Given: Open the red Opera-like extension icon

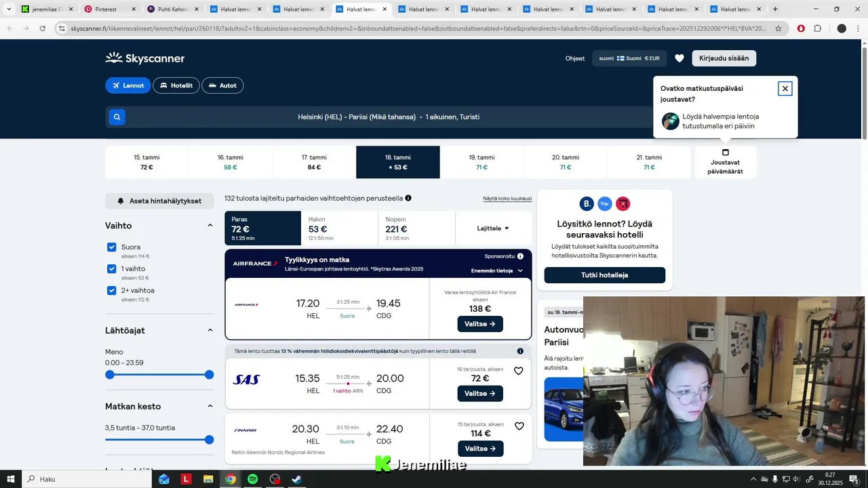Looking at the screenshot, I should (x=801, y=28).
